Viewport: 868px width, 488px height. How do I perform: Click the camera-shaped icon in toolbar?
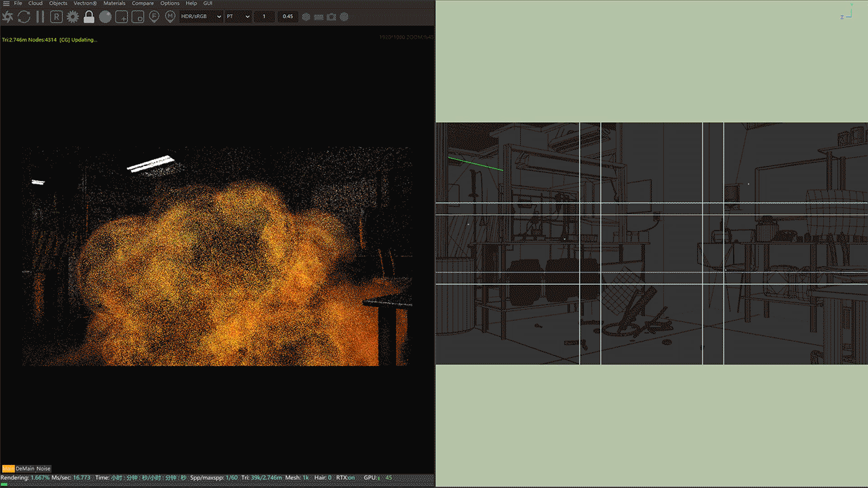pyautogui.click(x=332, y=16)
